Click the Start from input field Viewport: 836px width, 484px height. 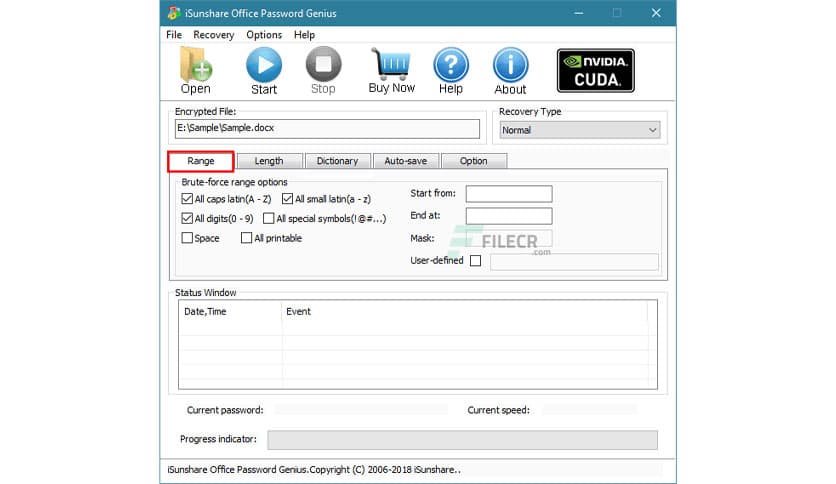pyautogui.click(x=509, y=194)
